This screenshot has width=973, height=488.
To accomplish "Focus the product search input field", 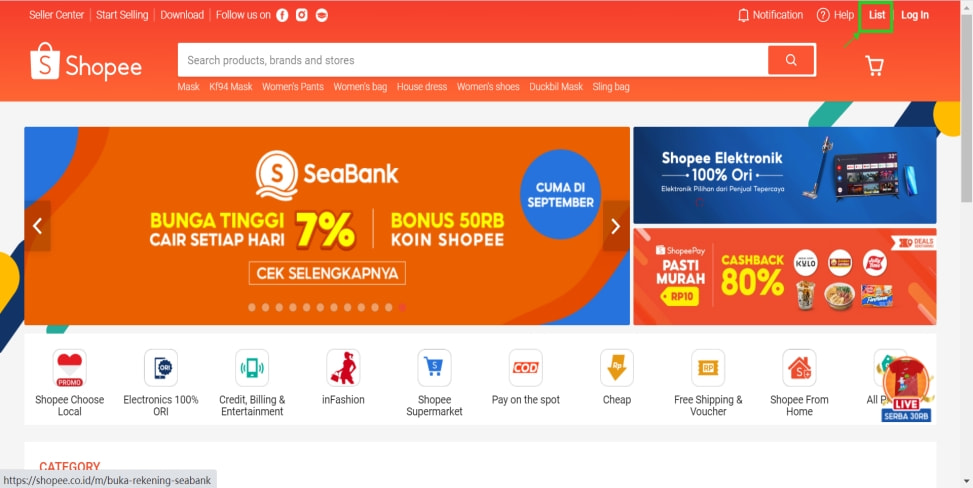I will coord(473,60).
